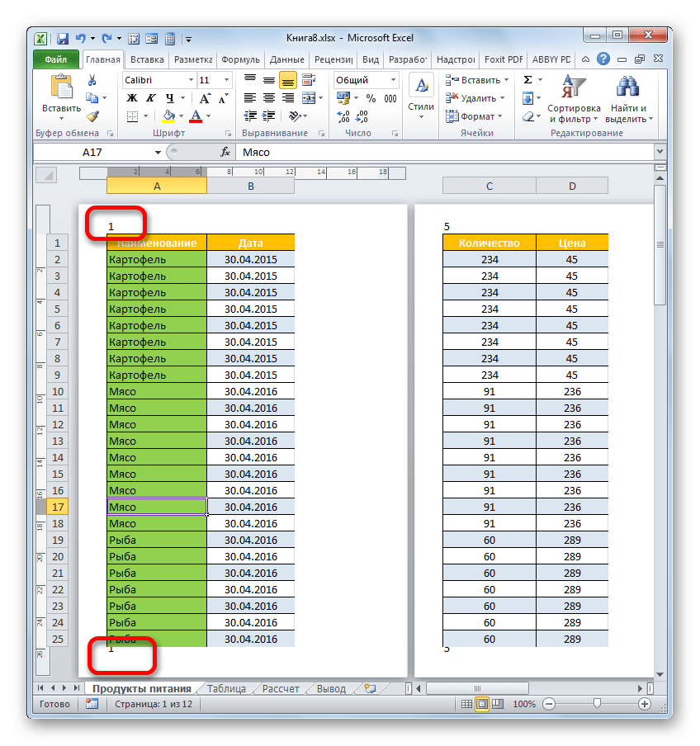Open the Вставить cells dropdown
This screenshot has width=700, height=746.
click(x=477, y=80)
